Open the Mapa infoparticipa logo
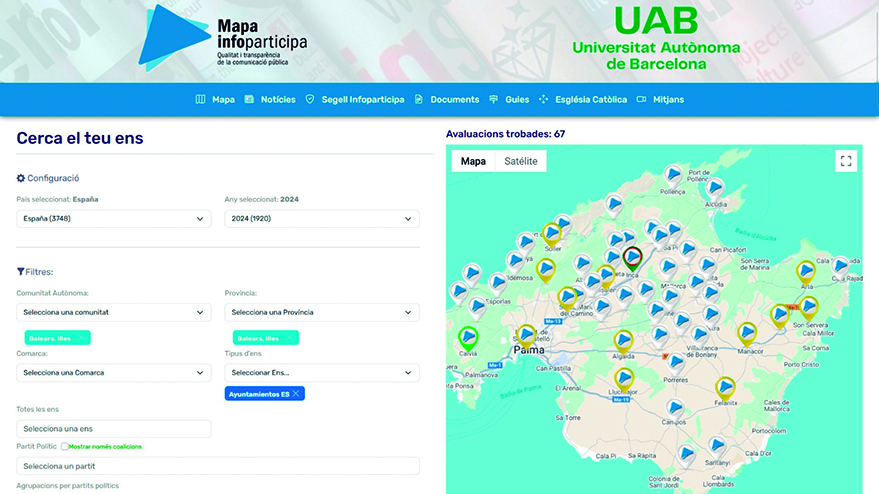Viewport: 879px width, 494px height. coord(223,40)
